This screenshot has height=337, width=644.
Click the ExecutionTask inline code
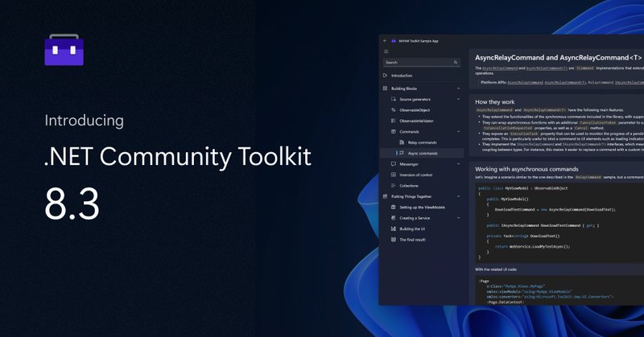(524, 134)
